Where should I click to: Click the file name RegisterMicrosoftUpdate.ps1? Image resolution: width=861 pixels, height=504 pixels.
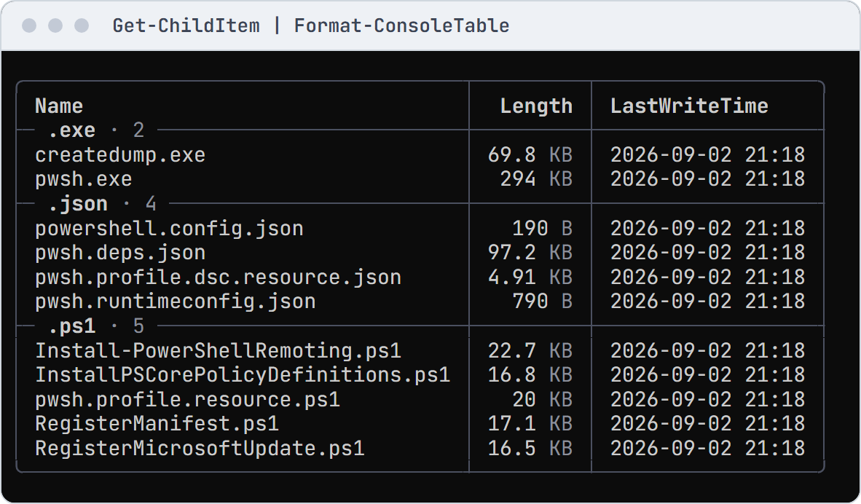[x=200, y=448]
